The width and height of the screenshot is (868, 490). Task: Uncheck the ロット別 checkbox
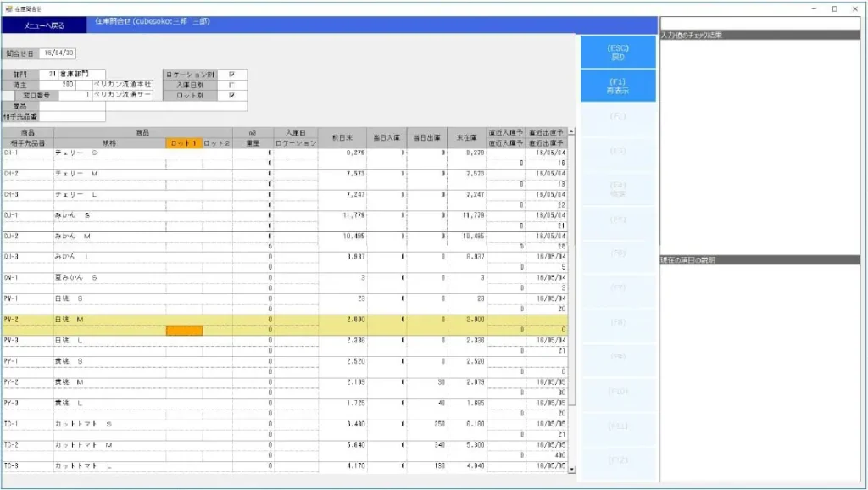coord(231,95)
